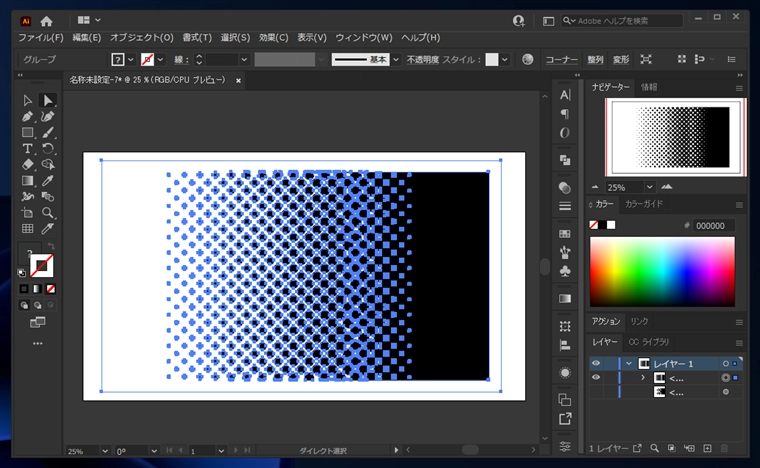This screenshot has width=760, height=468.
Task: Swap fill and stroke arrows
Action: coord(50,246)
